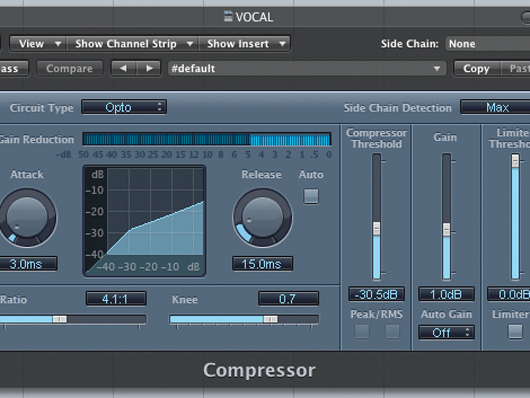Open the #default preset dropdown
The height and width of the screenshot is (398, 530).
pyautogui.click(x=307, y=69)
